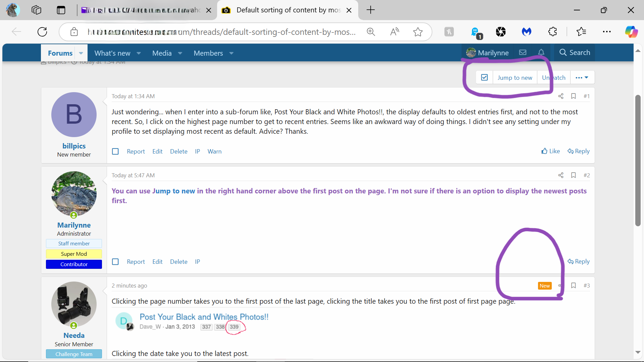Viewport: 644px width, 362px height.
Task: Select the Forums nav tab
Action: tap(60, 53)
